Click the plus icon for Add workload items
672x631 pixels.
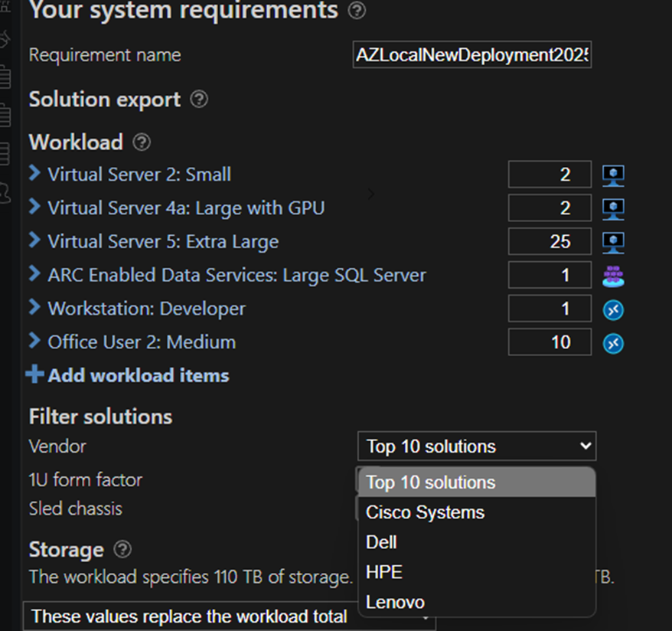coord(34,374)
